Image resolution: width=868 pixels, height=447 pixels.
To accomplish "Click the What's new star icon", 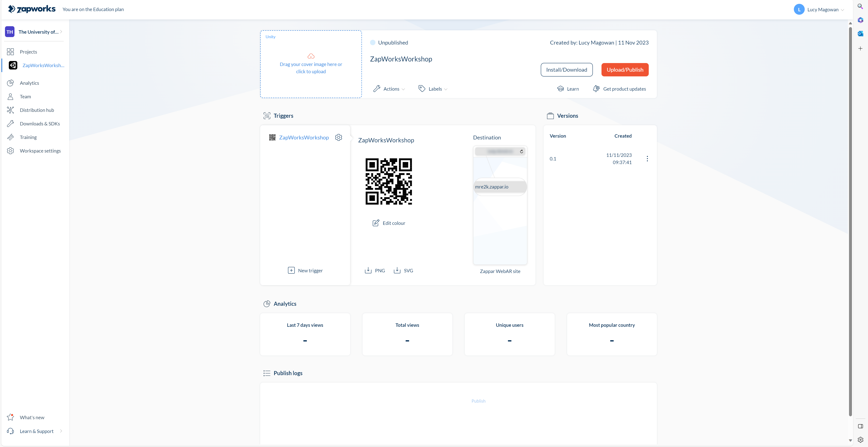I will [x=10, y=417].
